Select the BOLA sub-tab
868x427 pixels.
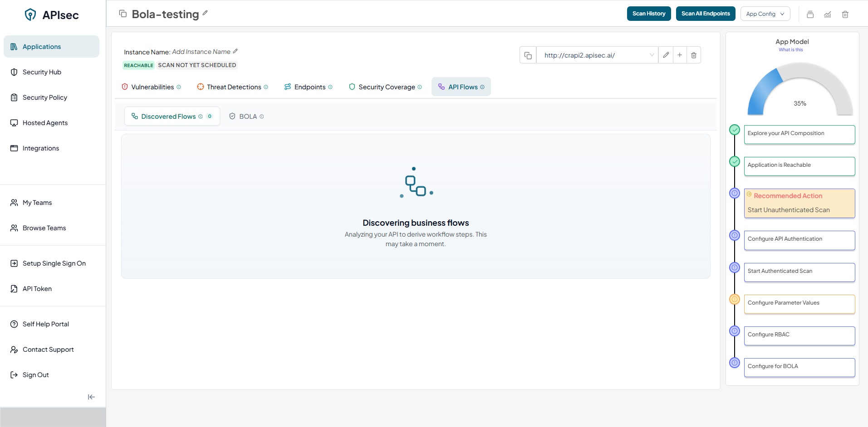click(247, 116)
